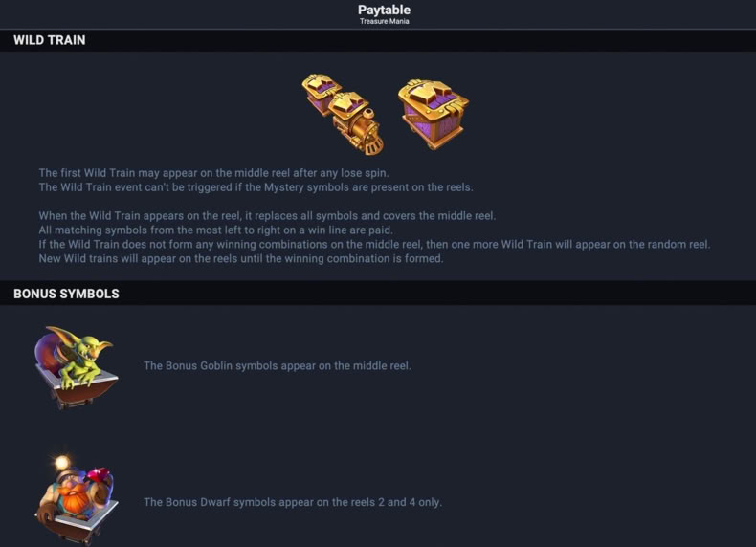756x547 pixels.
Task: Click the line about first Wild Train appearing
Action: point(213,172)
